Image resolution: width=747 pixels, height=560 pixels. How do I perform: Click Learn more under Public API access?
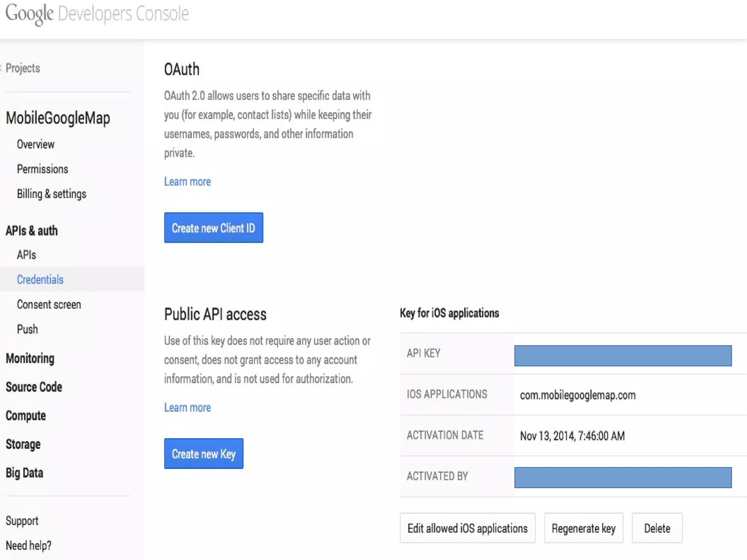[x=187, y=408]
